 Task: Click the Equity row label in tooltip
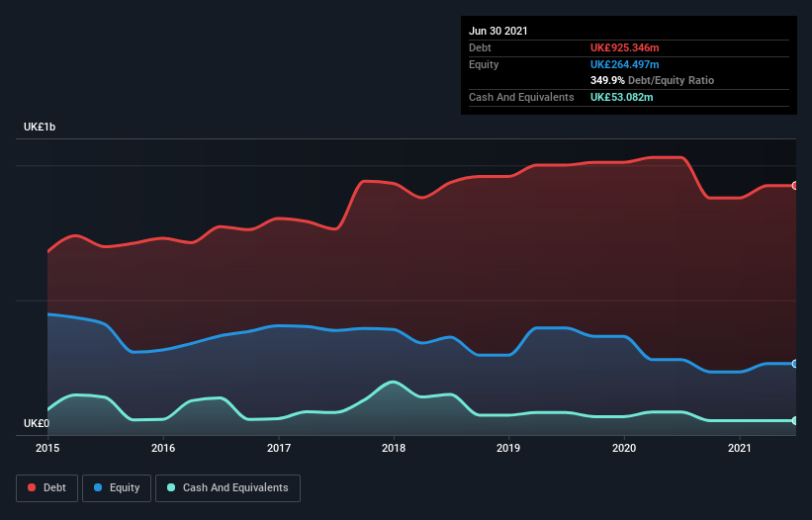[484, 64]
